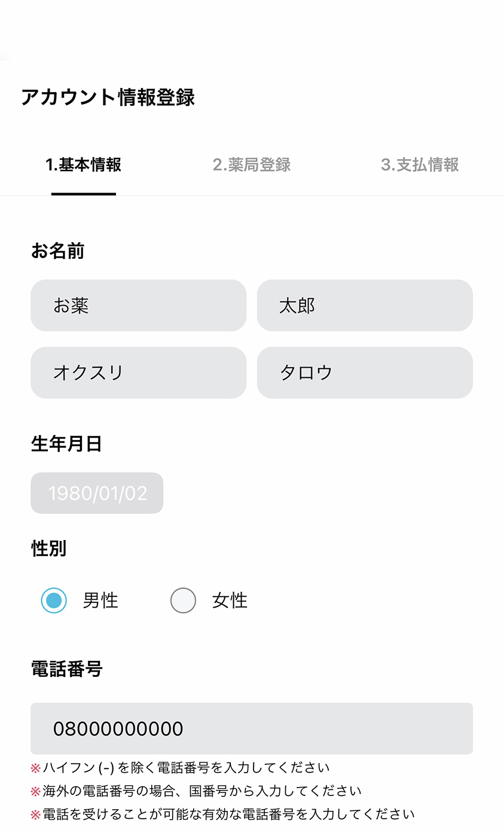
Task: Focus the 太郎 first name field
Action: 365,306
